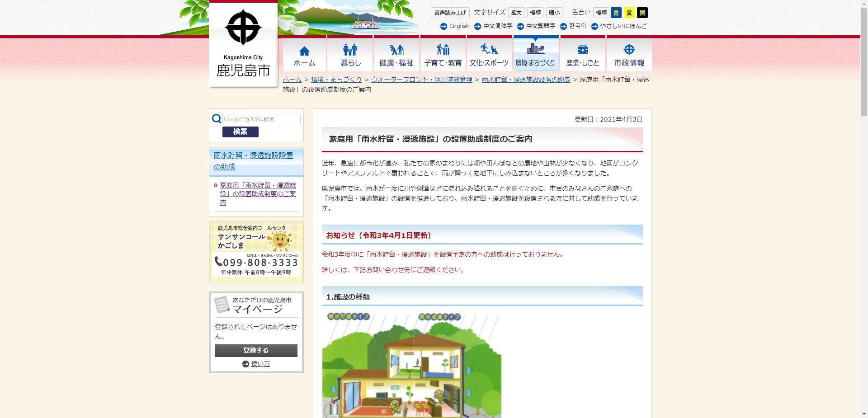Viewport: 868px width, 418px height.
Task: Type in the Google custom search field
Action: click(x=261, y=119)
